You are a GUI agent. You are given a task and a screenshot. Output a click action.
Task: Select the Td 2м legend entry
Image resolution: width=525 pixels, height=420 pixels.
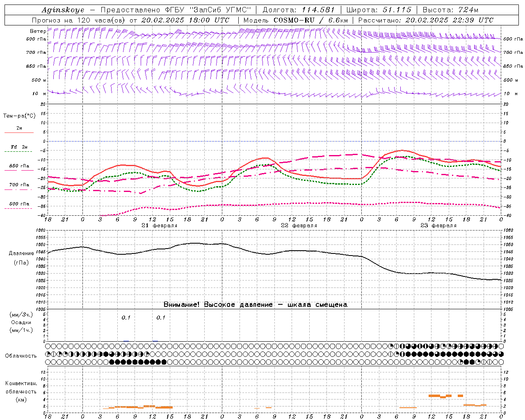tap(19, 147)
